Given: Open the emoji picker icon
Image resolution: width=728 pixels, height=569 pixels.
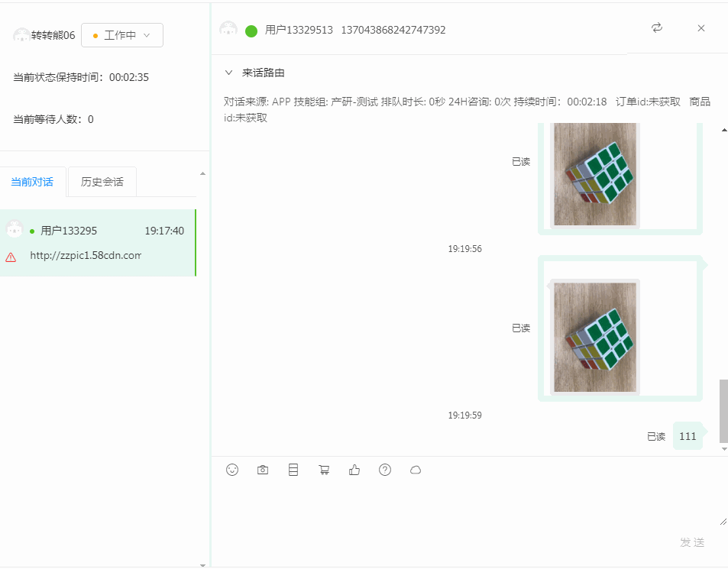Looking at the screenshot, I should click(231, 470).
